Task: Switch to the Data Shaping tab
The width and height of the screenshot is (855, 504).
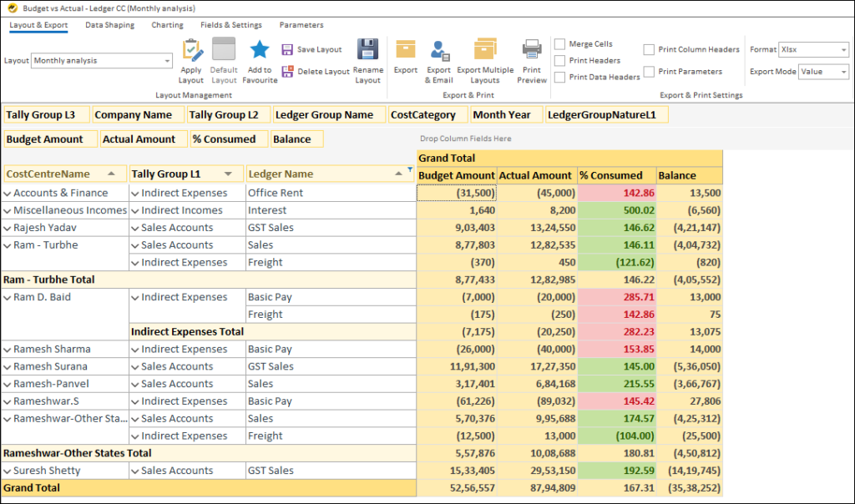Action: (x=109, y=25)
